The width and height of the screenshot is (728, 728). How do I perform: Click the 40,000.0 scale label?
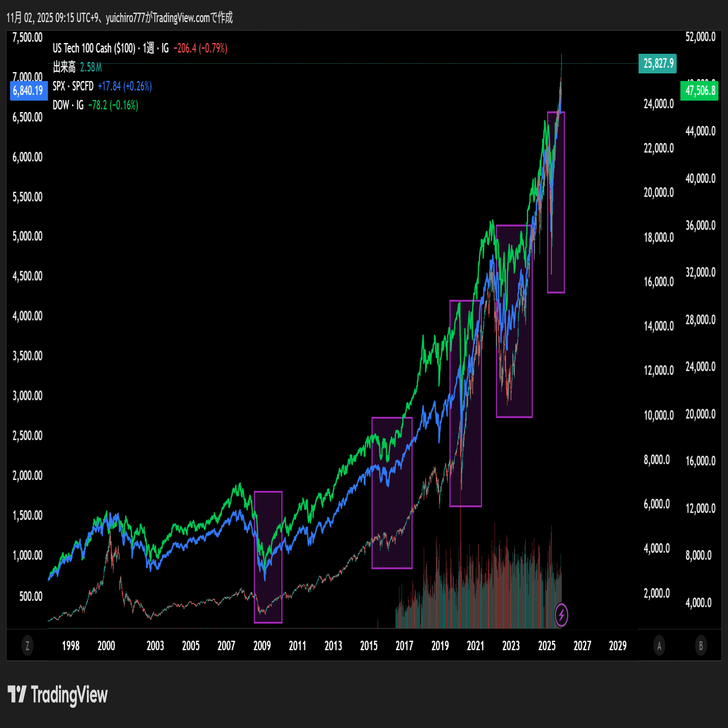coord(700,178)
